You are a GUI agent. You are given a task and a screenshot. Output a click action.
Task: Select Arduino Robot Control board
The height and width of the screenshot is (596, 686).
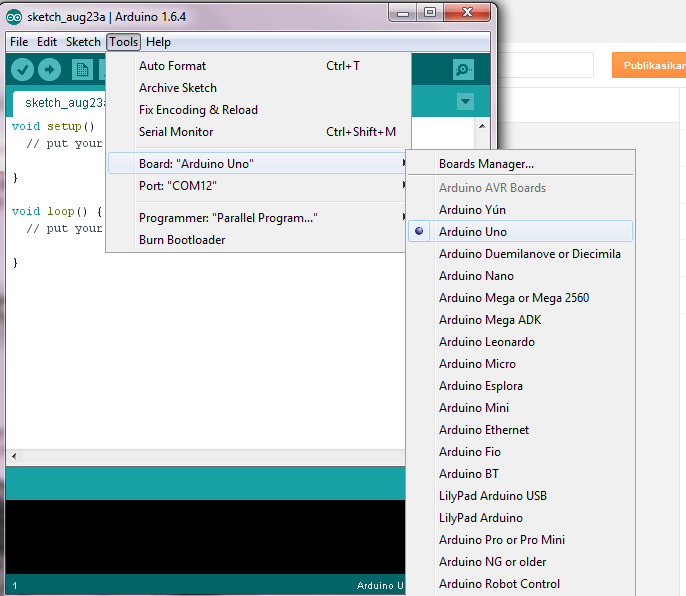click(520, 583)
